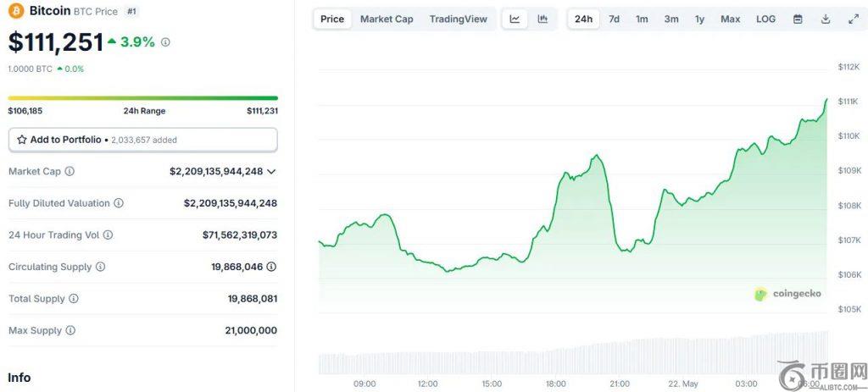This screenshot has height=392, width=868.
Task: Click Max Supply info icon
Action: point(70,331)
